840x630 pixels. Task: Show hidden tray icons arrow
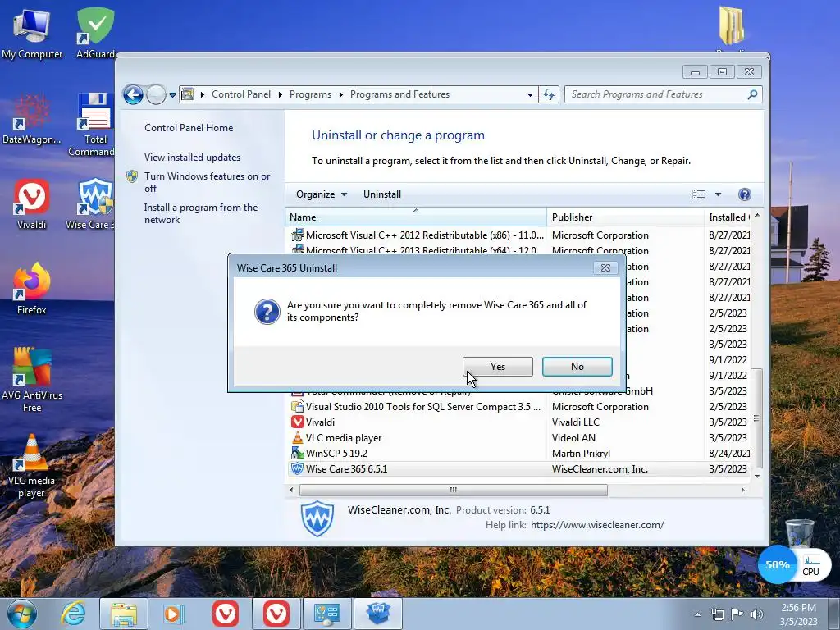pyautogui.click(x=697, y=614)
